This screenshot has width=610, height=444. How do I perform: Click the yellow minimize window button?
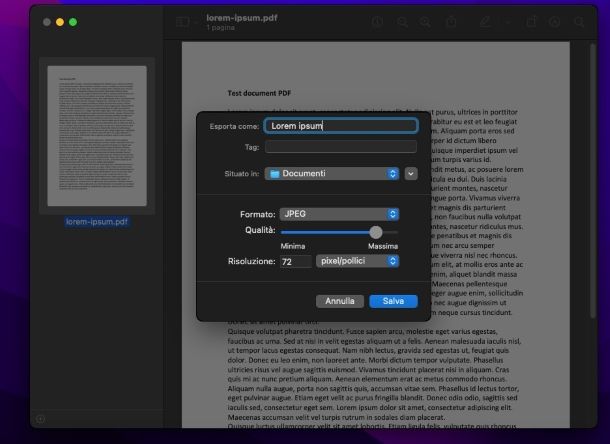[60, 22]
